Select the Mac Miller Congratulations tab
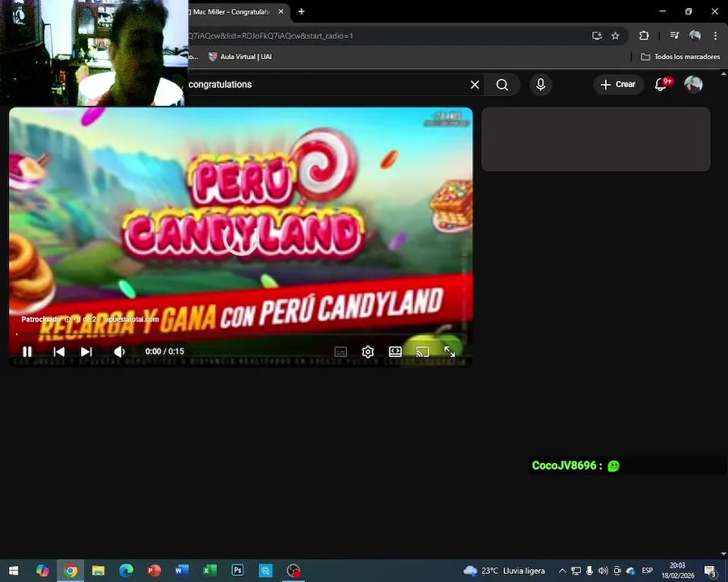 (231, 12)
